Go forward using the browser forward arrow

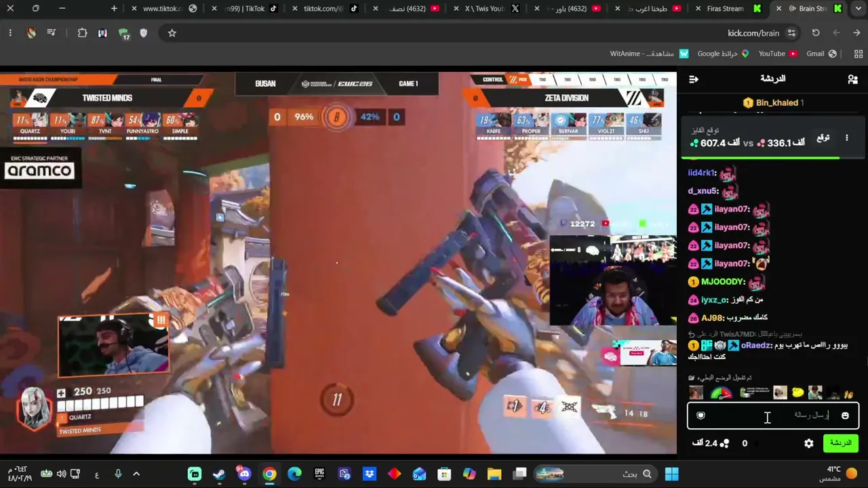(836, 33)
